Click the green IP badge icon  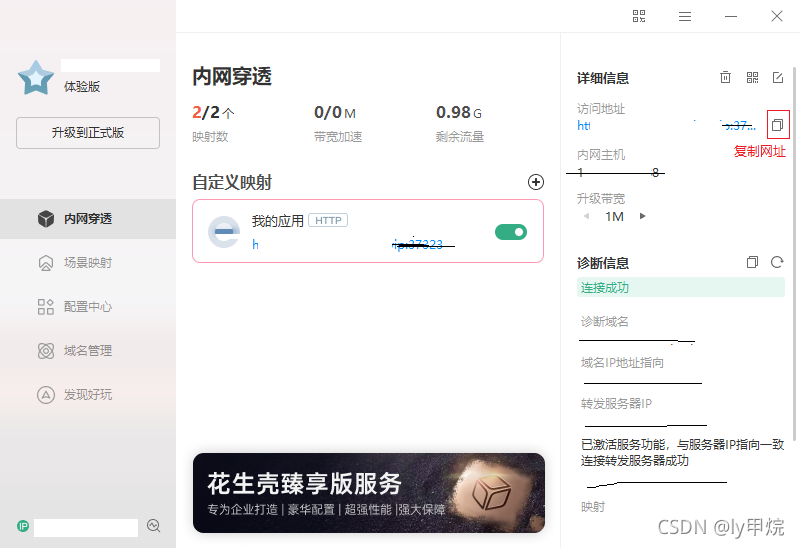[23, 526]
